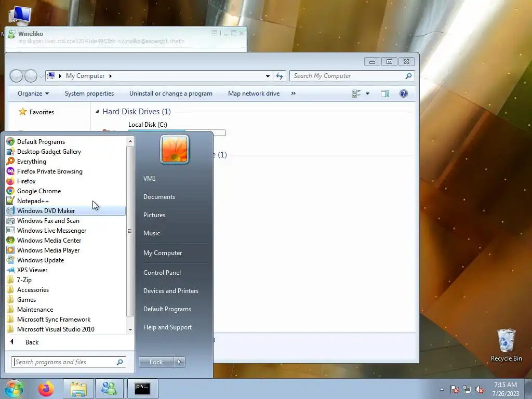This screenshot has width=532, height=399.
Task: Open Help and Support
Action: point(167,327)
